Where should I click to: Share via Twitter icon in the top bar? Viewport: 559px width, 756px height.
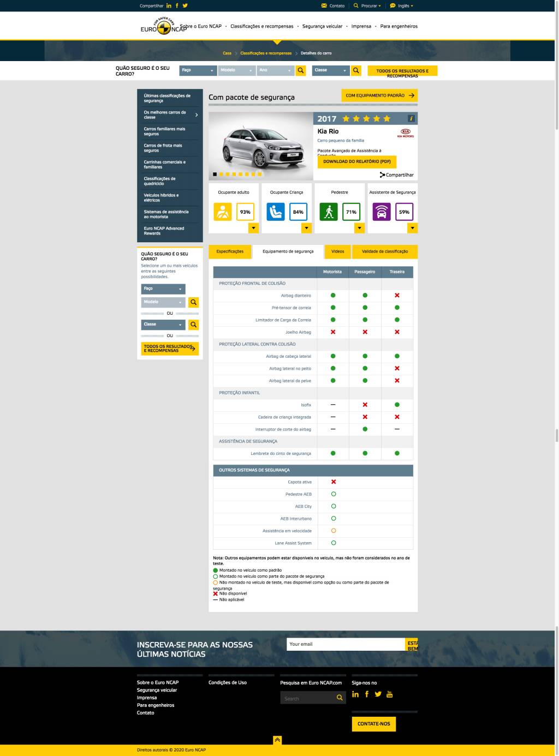(x=185, y=6)
